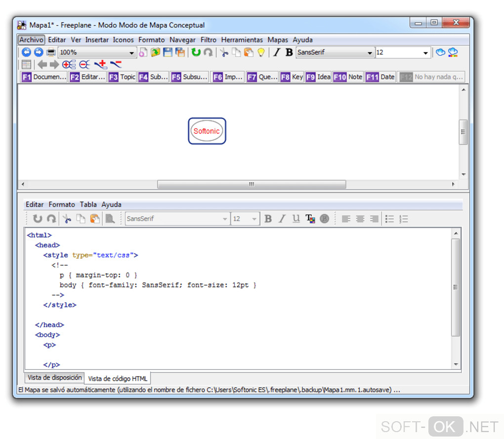Toggle underline in the note editor toolbar
Image resolution: width=504 pixels, height=439 pixels.
pyautogui.click(x=296, y=219)
